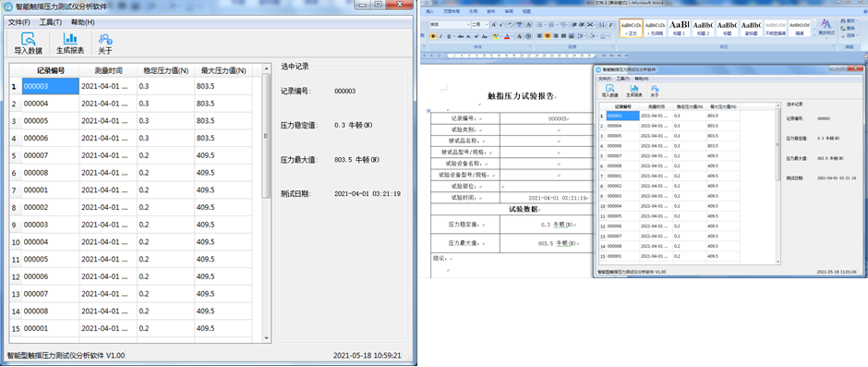868x367 pixels.
Task: Click Word's bullets list icon
Action: pyautogui.click(x=540, y=24)
